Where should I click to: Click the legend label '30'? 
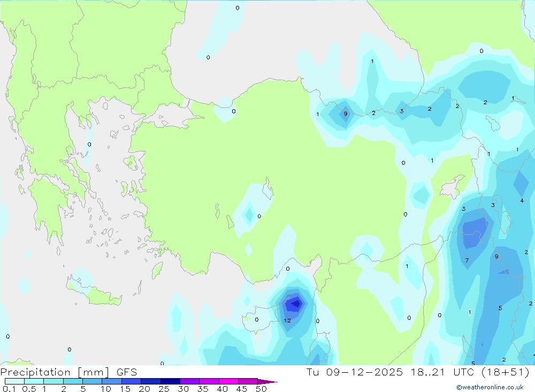(183, 389)
